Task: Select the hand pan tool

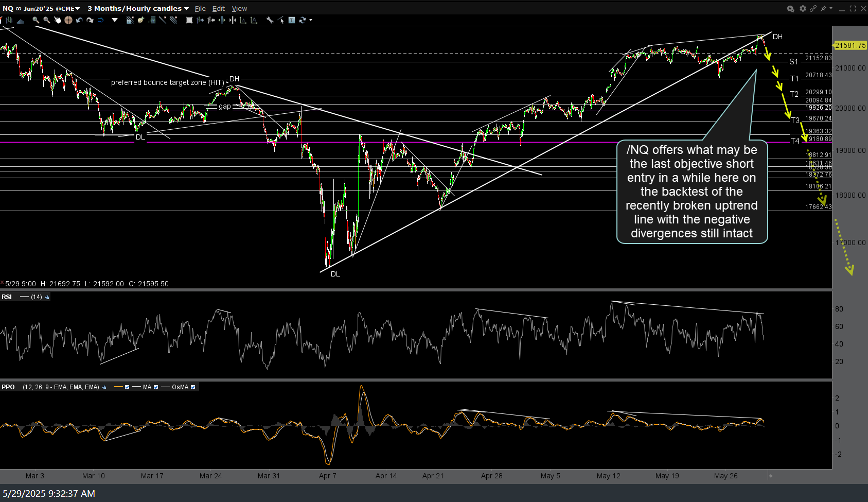Action: coord(57,20)
